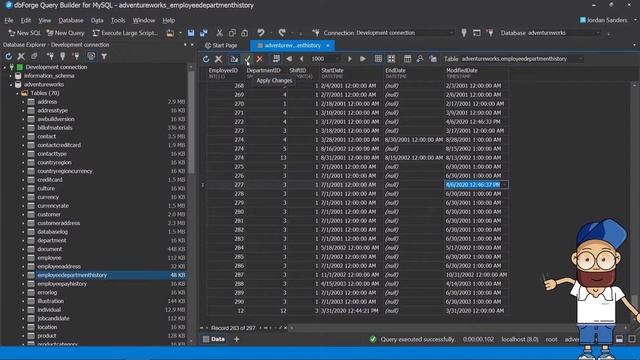Select the EndDate column header
This screenshot has height=360, width=640.
tap(413, 73)
